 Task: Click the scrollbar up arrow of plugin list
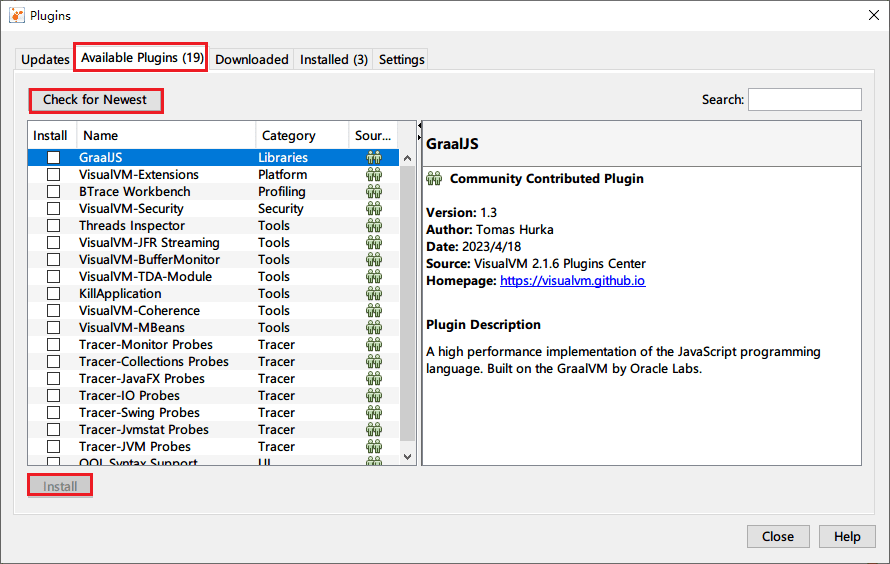pos(408,158)
